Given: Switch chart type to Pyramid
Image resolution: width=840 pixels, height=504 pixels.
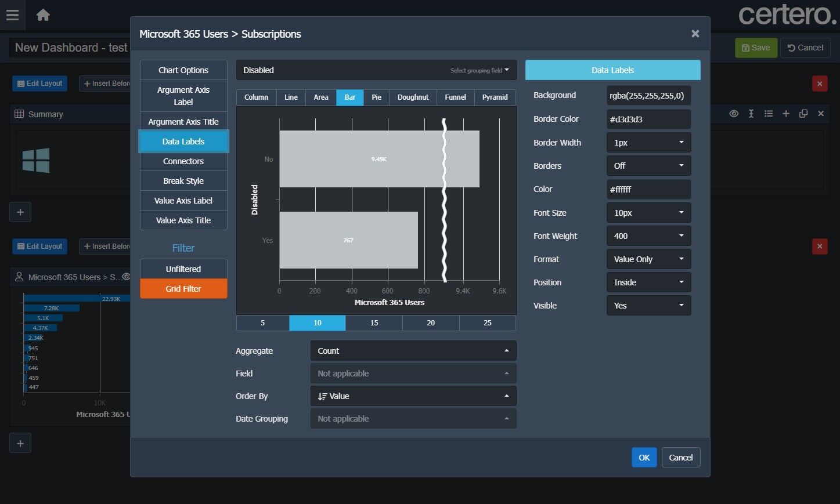Looking at the screenshot, I should click(495, 97).
